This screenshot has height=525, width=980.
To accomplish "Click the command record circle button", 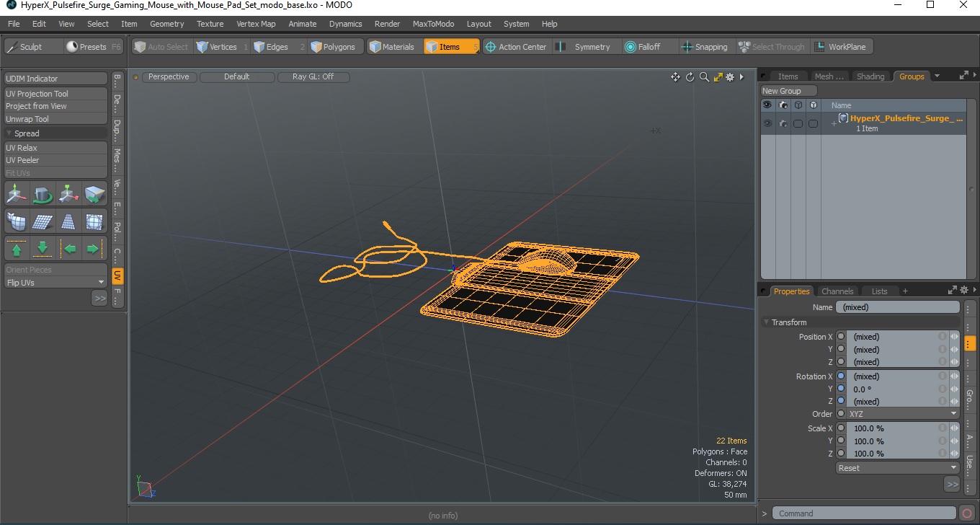I will [967, 513].
